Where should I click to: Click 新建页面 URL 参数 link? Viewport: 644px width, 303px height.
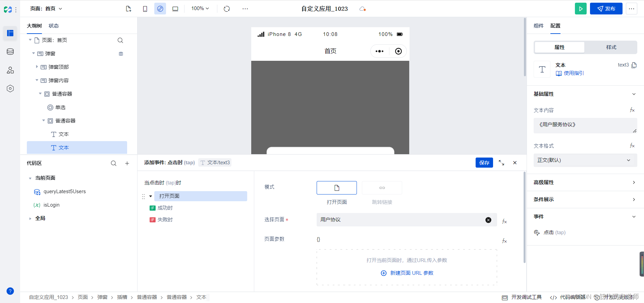(x=407, y=273)
